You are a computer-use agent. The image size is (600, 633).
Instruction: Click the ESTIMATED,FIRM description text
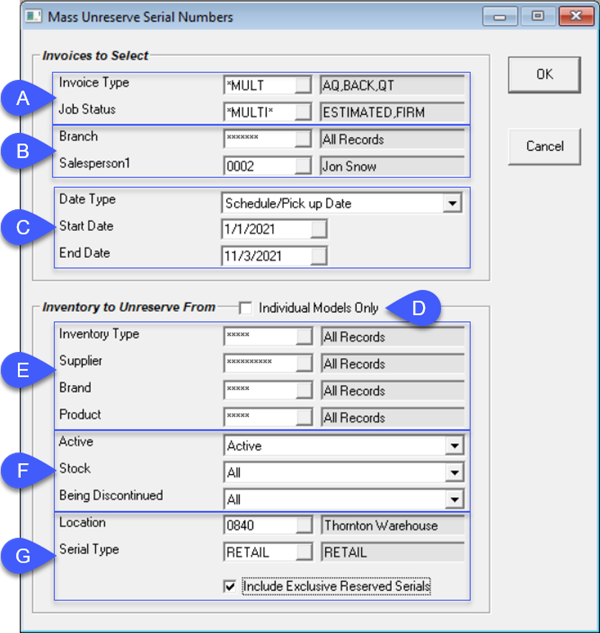(374, 112)
